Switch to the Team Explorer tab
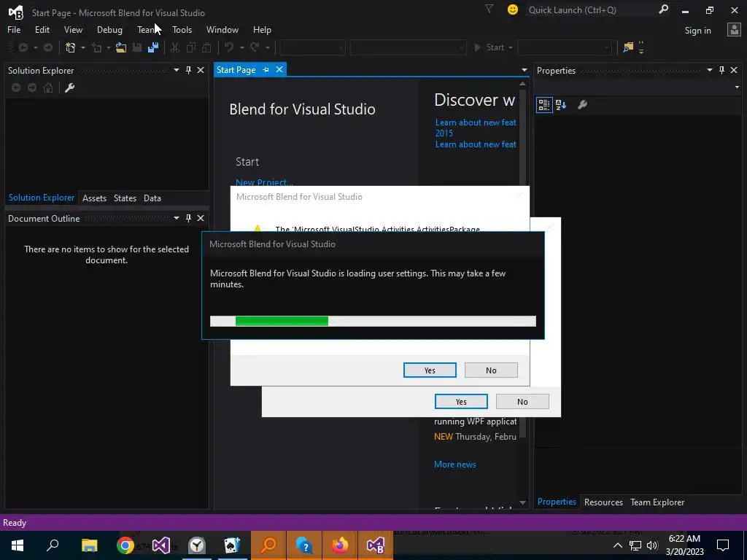 657,502
